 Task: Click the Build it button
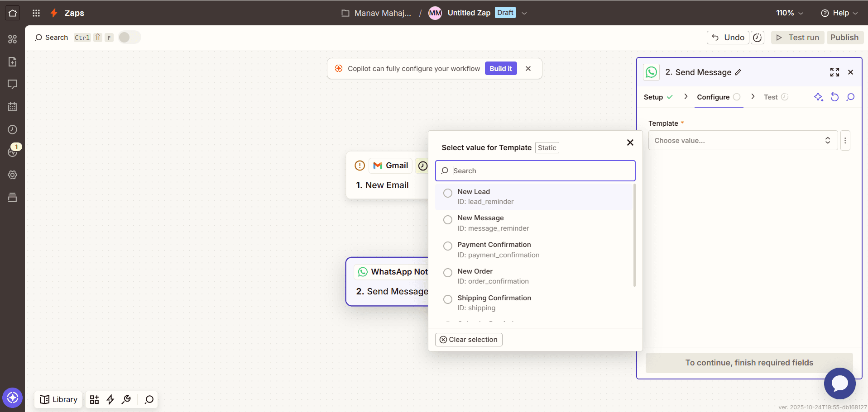pyautogui.click(x=500, y=69)
